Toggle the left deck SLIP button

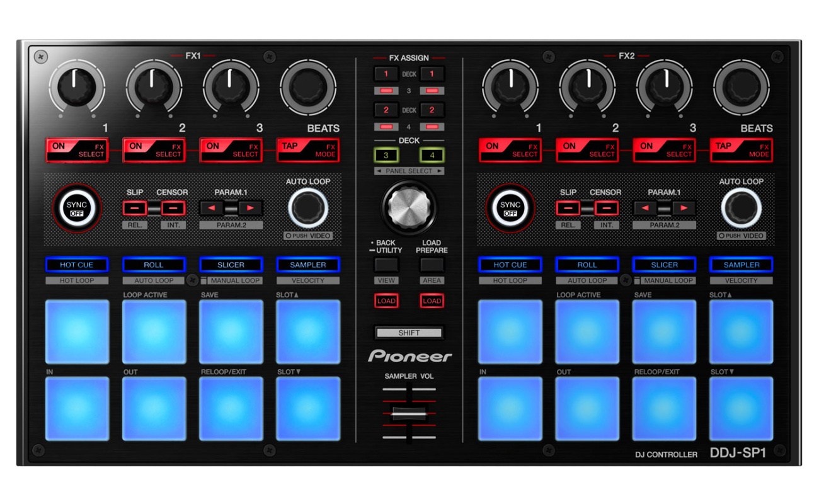coord(135,208)
